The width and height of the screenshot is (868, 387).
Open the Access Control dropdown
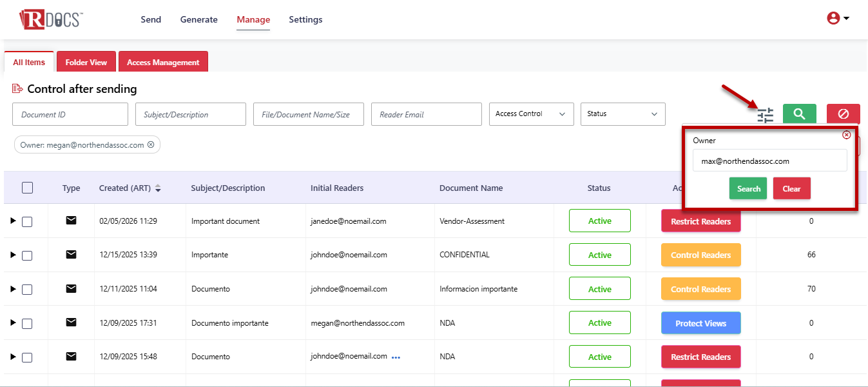(531, 114)
